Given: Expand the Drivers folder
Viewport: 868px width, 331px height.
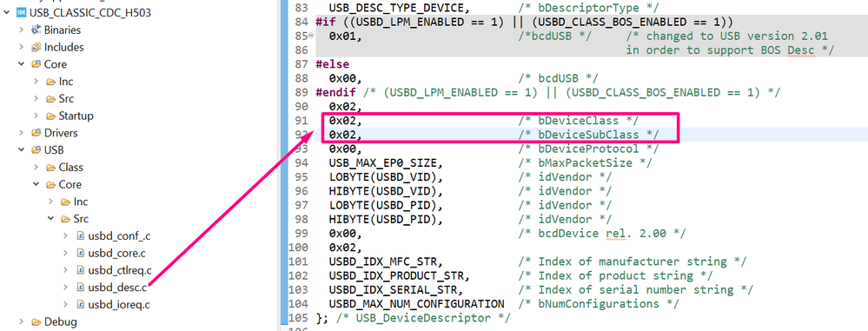Looking at the screenshot, I should tap(22, 133).
